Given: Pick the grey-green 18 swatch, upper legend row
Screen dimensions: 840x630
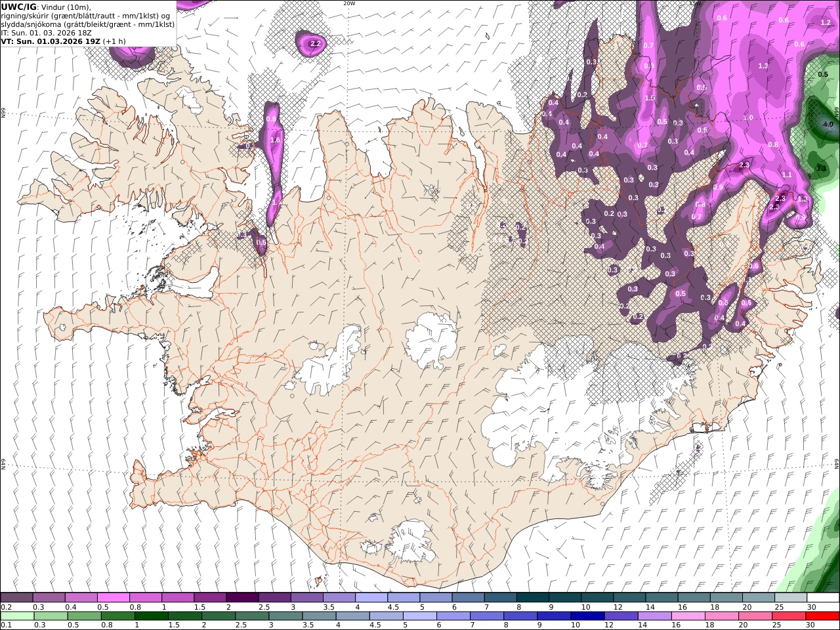Looking at the screenshot, I should 726,598.
